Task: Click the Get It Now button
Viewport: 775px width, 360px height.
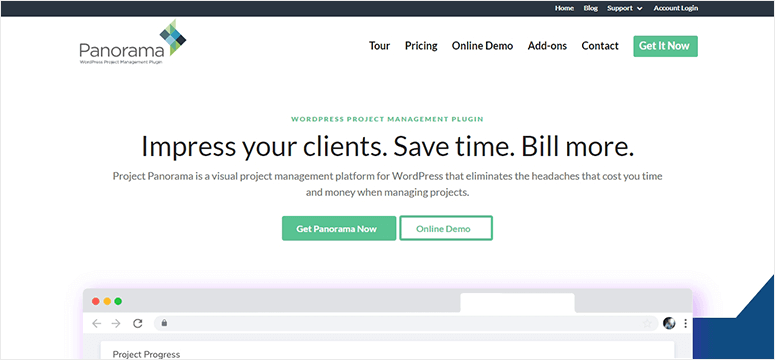Action: click(x=665, y=46)
